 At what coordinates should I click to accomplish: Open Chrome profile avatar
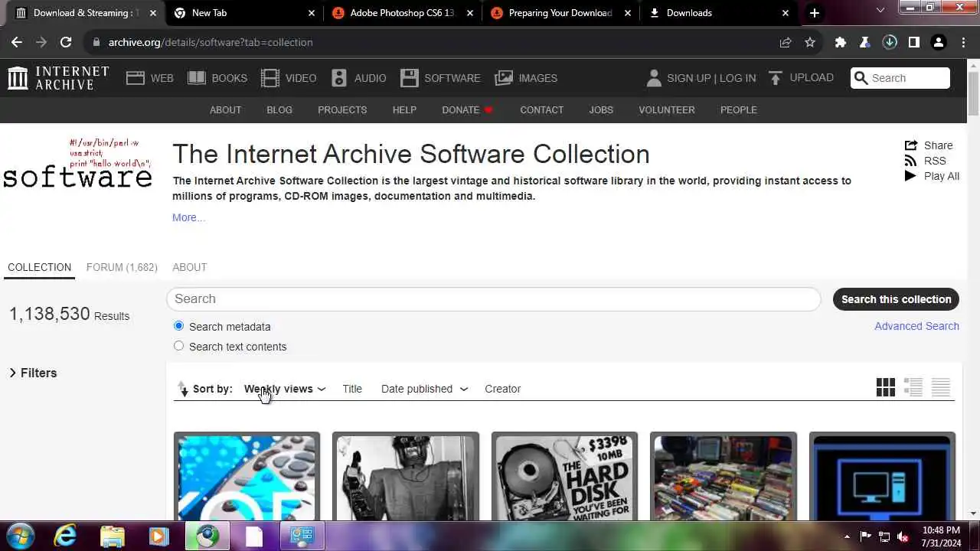[x=939, y=42]
